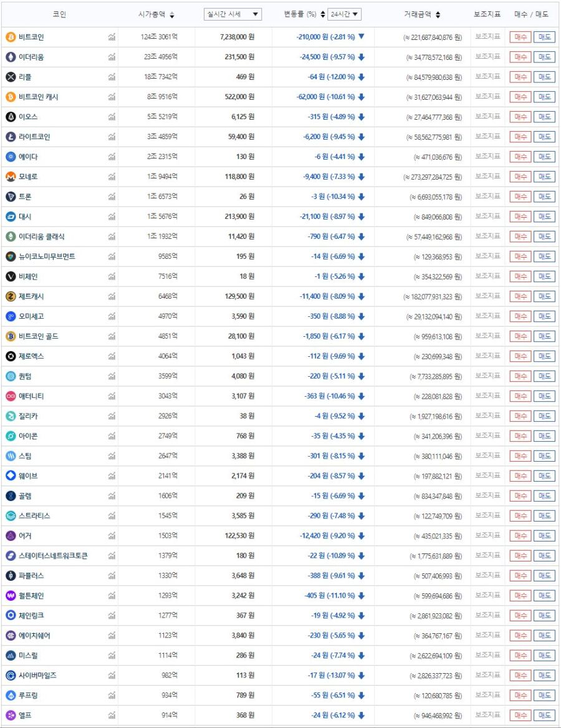Viewport: 561px width, 728px height.
Task: Open 보조지표 for 비트코인
Action: (x=487, y=37)
